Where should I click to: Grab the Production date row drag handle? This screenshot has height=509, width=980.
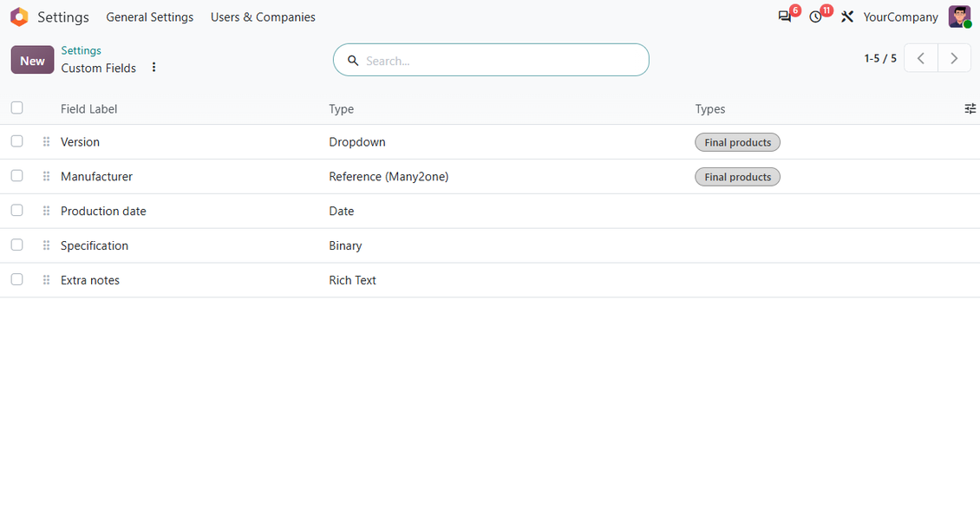46,211
